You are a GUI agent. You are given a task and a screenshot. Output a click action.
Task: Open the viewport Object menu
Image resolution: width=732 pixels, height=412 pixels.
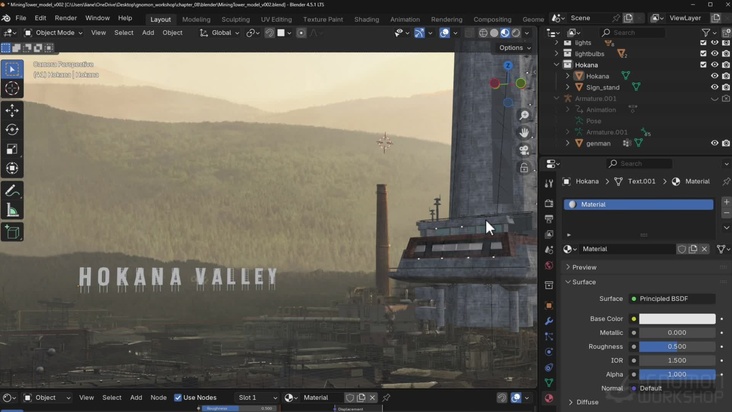coord(172,33)
